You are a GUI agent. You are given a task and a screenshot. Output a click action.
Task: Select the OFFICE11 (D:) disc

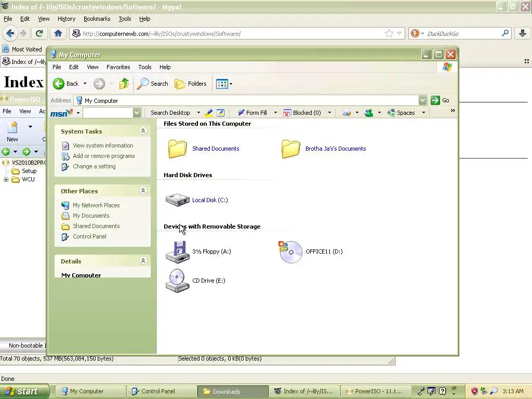pyautogui.click(x=311, y=251)
